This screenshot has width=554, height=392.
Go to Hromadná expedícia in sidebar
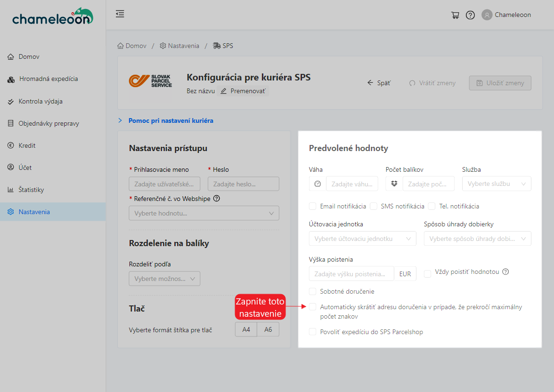(49, 79)
